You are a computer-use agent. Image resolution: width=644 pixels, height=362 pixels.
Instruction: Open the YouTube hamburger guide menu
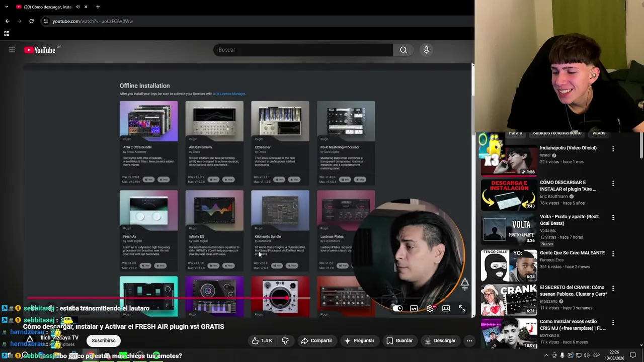[12, 50]
